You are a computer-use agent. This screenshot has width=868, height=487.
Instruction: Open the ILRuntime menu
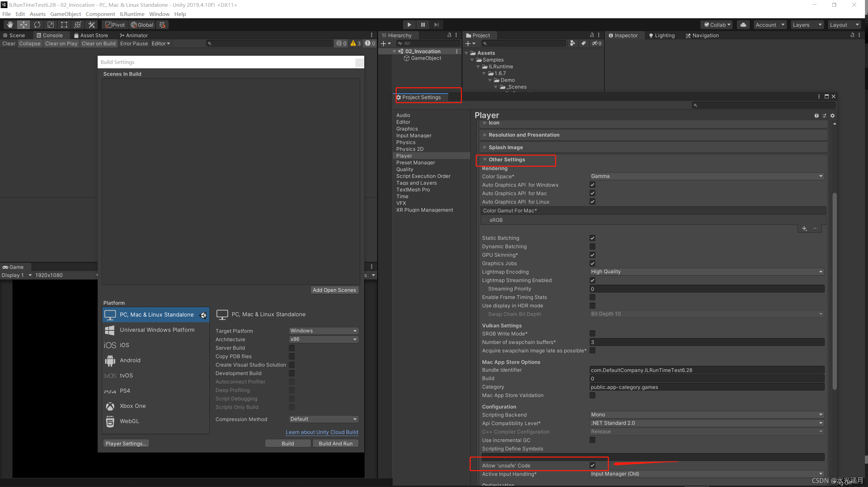[x=132, y=14]
